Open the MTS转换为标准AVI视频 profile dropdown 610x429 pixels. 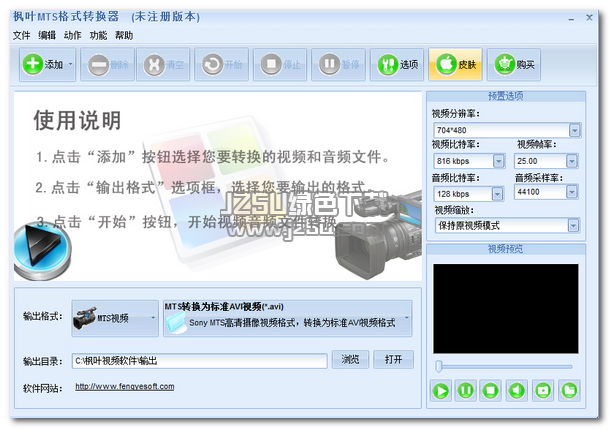tap(287, 318)
